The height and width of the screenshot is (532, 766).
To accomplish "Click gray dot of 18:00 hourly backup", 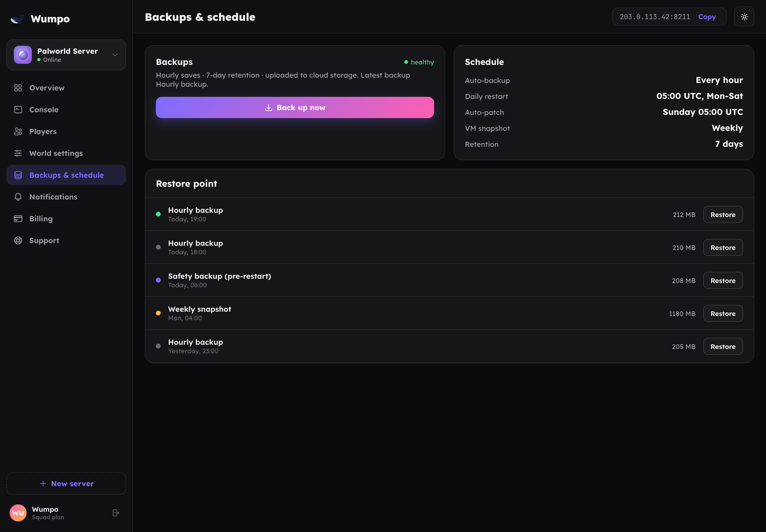I will click(x=158, y=247).
